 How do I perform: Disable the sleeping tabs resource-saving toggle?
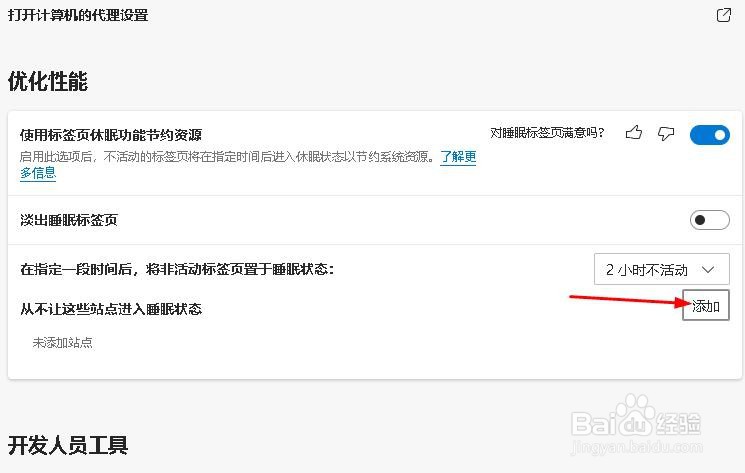click(x=710, y=135)
